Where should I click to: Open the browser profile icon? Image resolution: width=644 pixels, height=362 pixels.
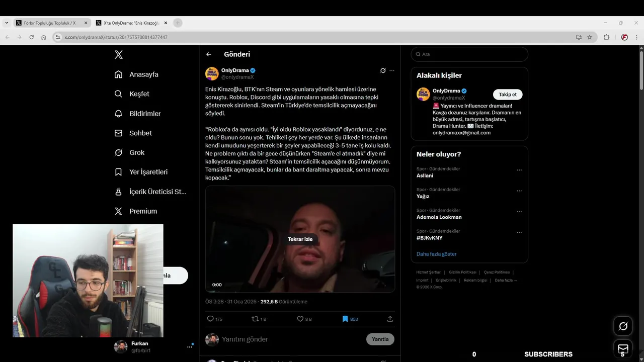[624, 37]
